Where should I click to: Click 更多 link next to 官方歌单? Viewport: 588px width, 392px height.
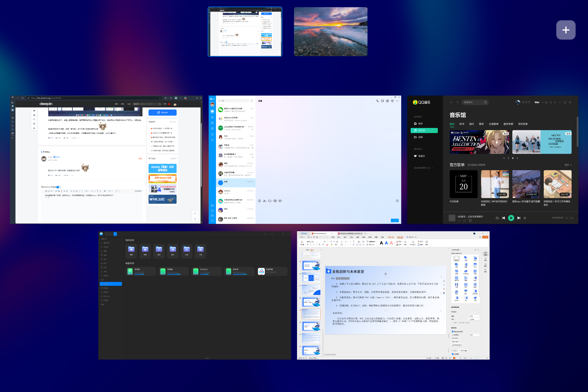[568, 165]
